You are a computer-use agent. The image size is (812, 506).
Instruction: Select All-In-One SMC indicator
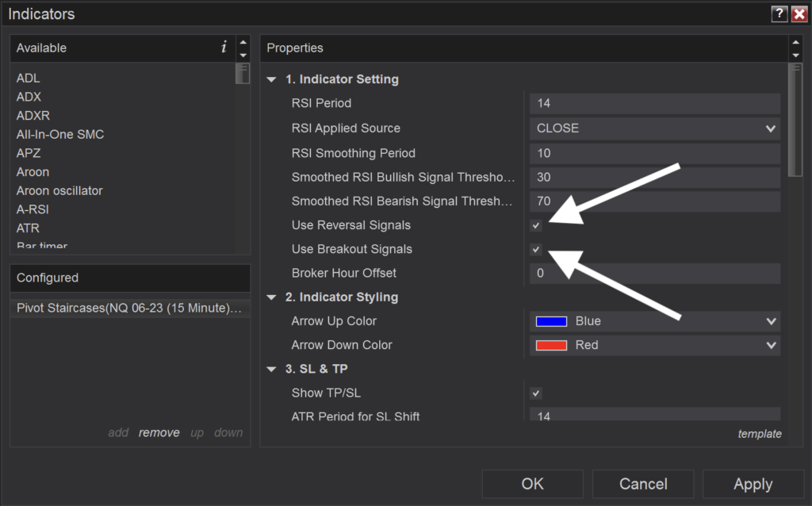60,134
